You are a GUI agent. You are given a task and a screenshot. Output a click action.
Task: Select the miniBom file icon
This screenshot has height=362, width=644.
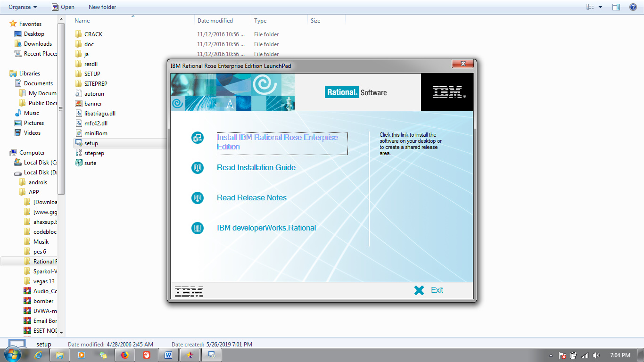point(79,133)
